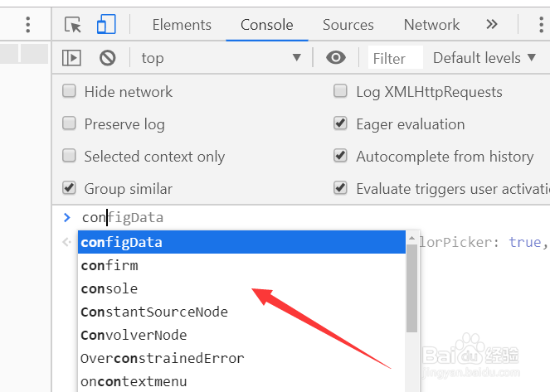Viewport: 550px width, 392px height.
Task: Show the console sidebar
Action: tap(71, 58)
